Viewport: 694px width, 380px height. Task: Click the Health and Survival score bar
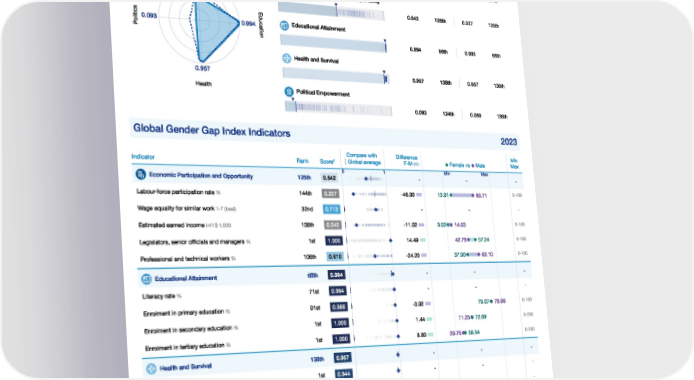pos(335,76)
